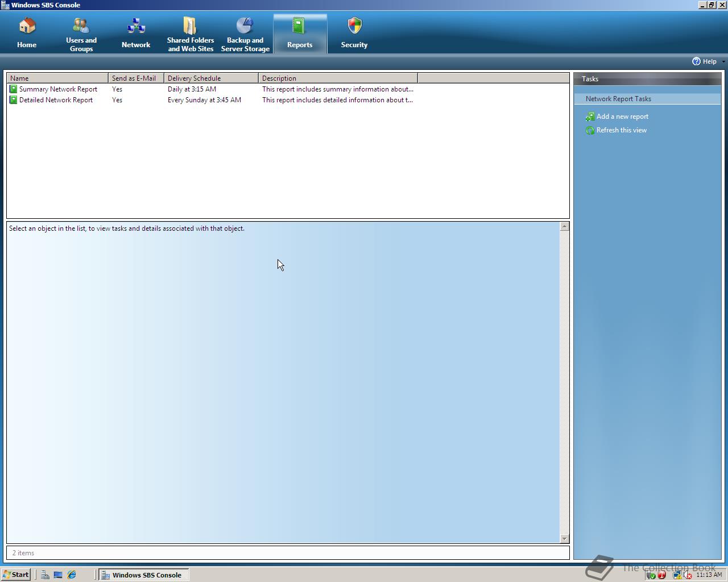Viewport: 728px width, 582px height.
Task: Launch Internet Explorer from quick launch
Action: click(x=72, y=575)
